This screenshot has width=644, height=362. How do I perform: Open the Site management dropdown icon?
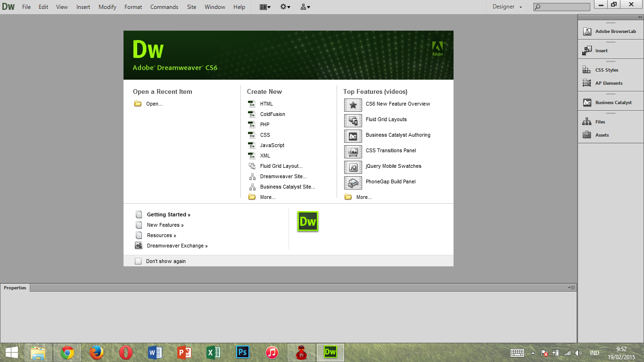[305, 7]
